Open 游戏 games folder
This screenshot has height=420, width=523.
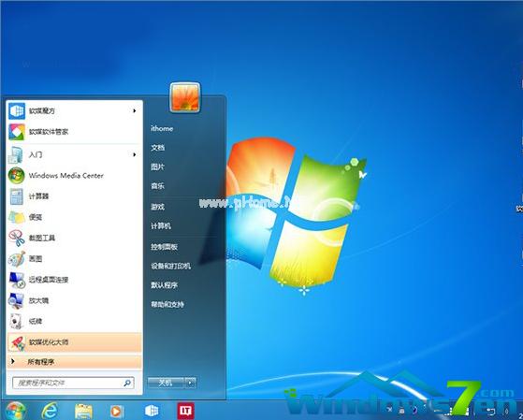tap(157, 207)
